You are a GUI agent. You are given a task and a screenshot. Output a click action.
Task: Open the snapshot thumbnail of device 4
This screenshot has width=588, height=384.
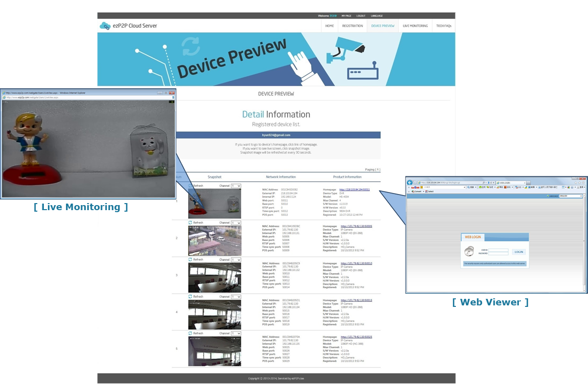click(214, 314)
